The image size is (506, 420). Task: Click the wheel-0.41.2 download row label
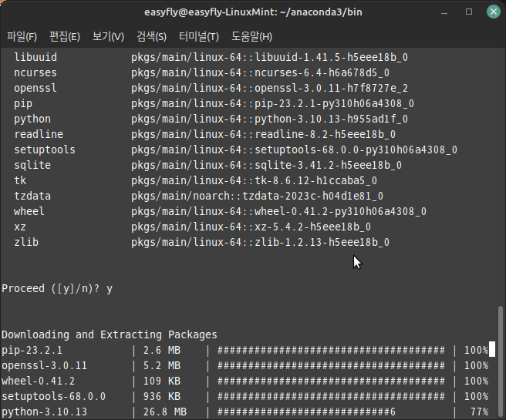(38, 381)
